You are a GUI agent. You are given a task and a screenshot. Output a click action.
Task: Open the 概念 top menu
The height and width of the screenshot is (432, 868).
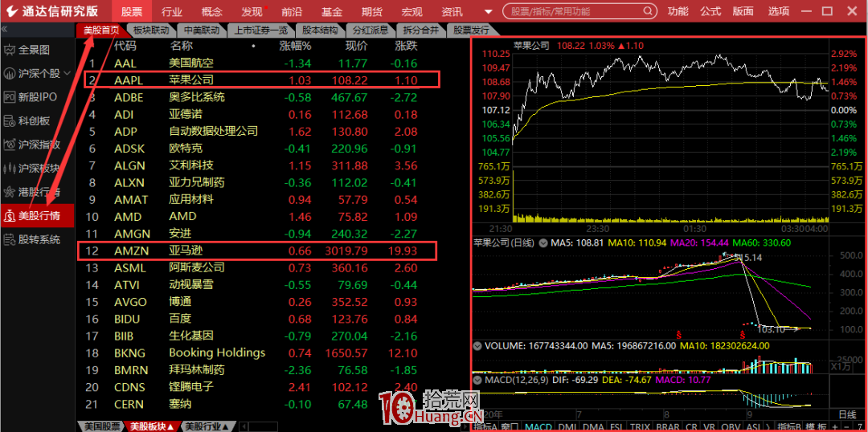(211, 11)
